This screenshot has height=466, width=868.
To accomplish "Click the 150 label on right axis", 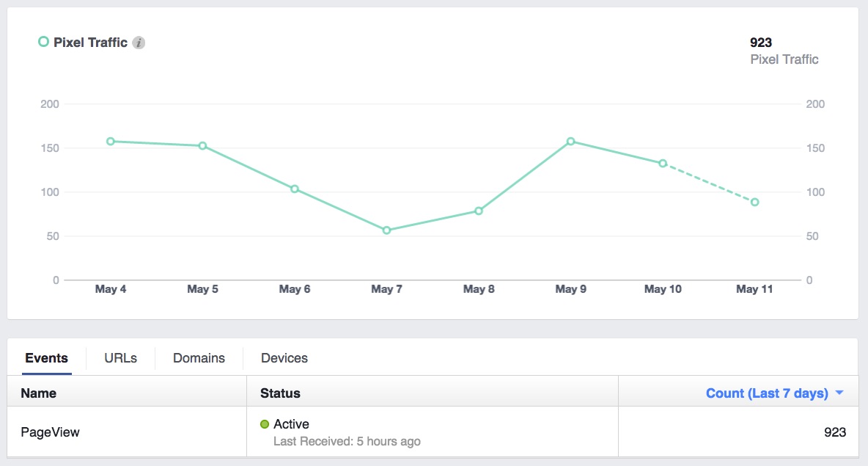I will (x=815, y=148).
